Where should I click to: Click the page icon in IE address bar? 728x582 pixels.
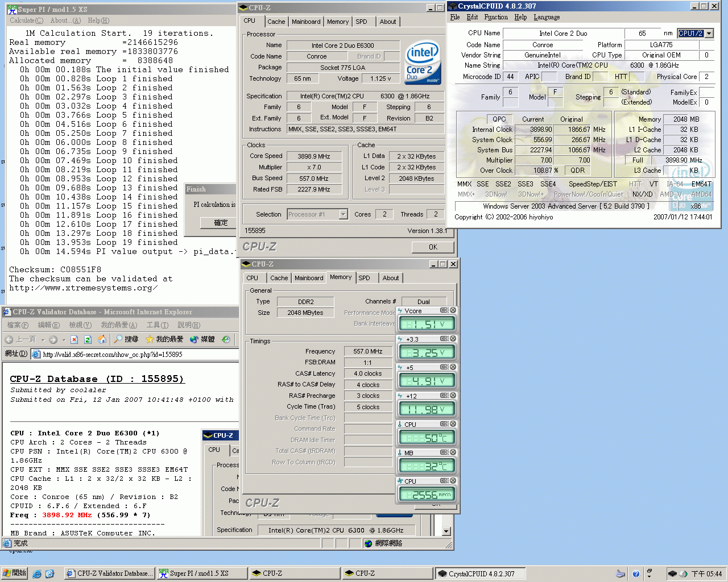pyautogui.click(x=36, y=354)
